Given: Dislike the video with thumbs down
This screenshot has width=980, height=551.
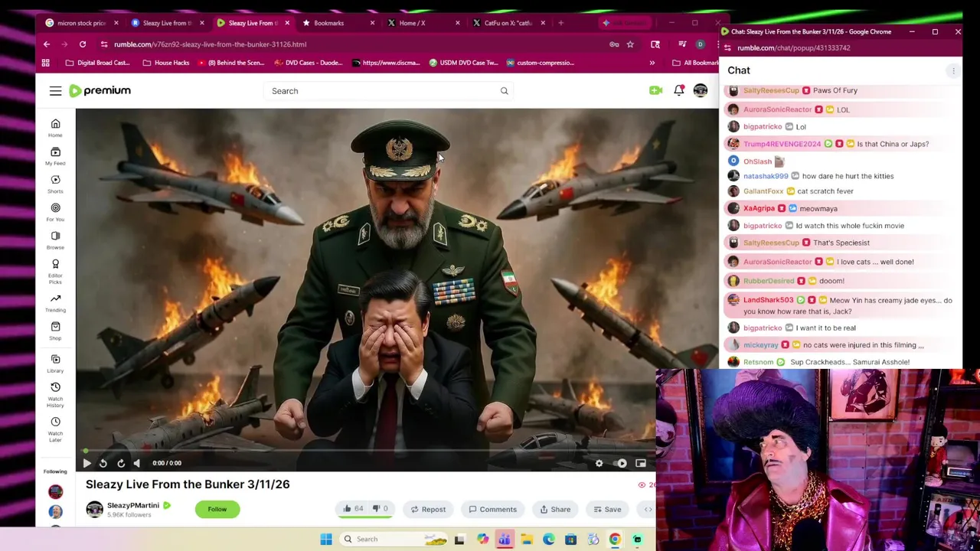Looking at the screenshot, I should pyautogui.click(x=381, y=509).
